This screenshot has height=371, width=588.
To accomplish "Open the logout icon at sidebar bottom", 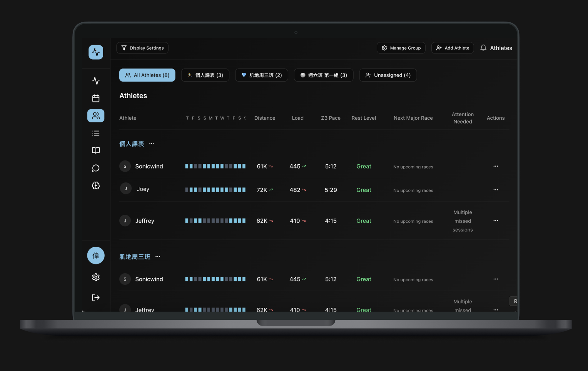I will (95, 297).
